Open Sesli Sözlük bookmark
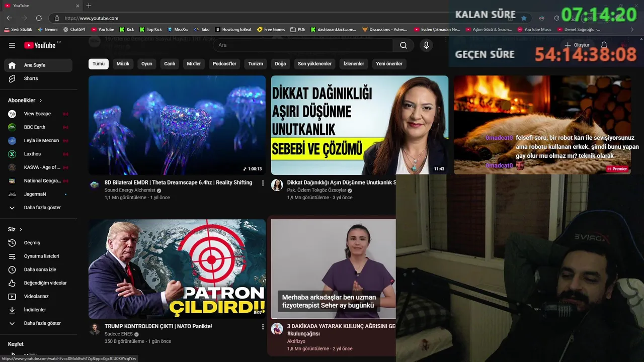The width and height of the screenshot is (644, 362). 18,30
